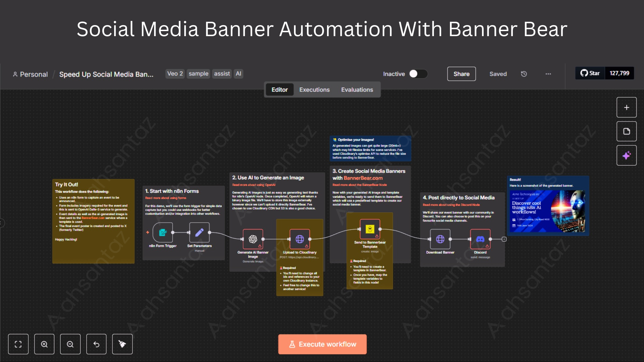Click the n8n Form Trigger node
This screenshot has width=644, height=362.
163,233
